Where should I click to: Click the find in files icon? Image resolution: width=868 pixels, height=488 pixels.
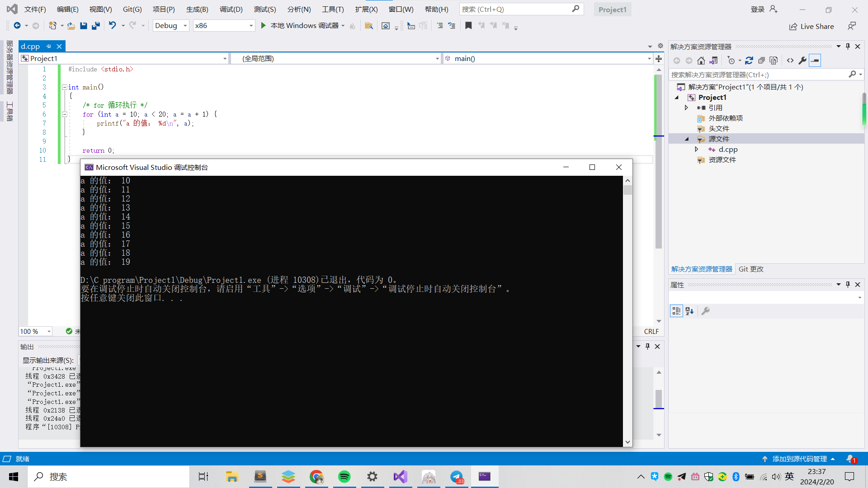click(369, 26)
